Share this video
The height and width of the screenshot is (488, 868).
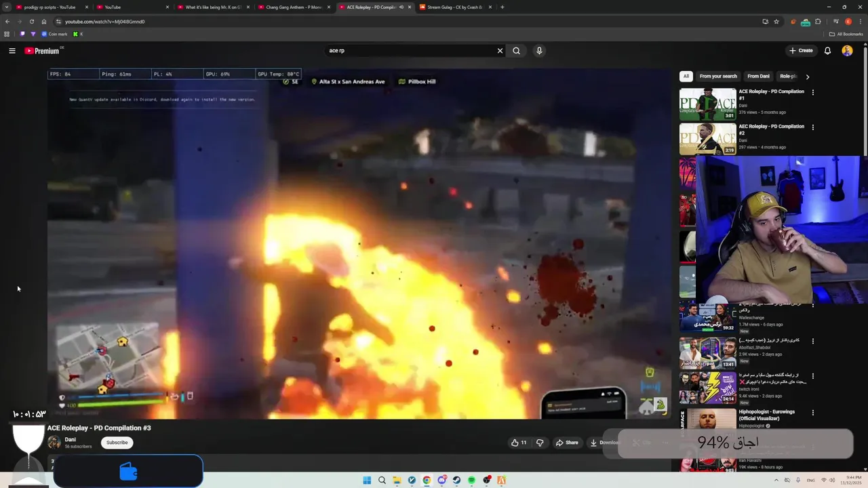click(x=567, y=443)
